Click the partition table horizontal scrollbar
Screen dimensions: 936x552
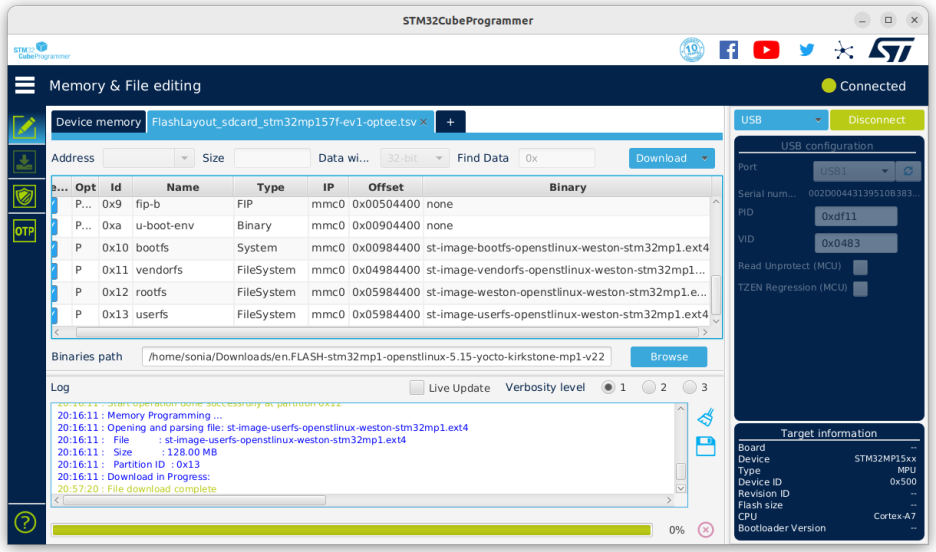click(387, 332)
